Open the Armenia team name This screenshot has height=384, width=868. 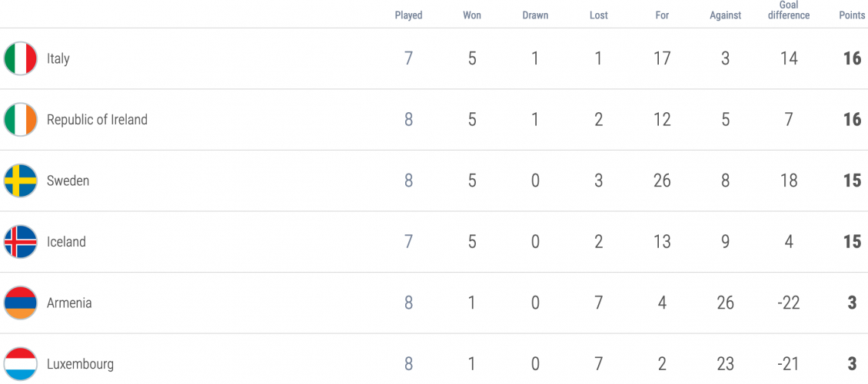click(x=69, y=303)
